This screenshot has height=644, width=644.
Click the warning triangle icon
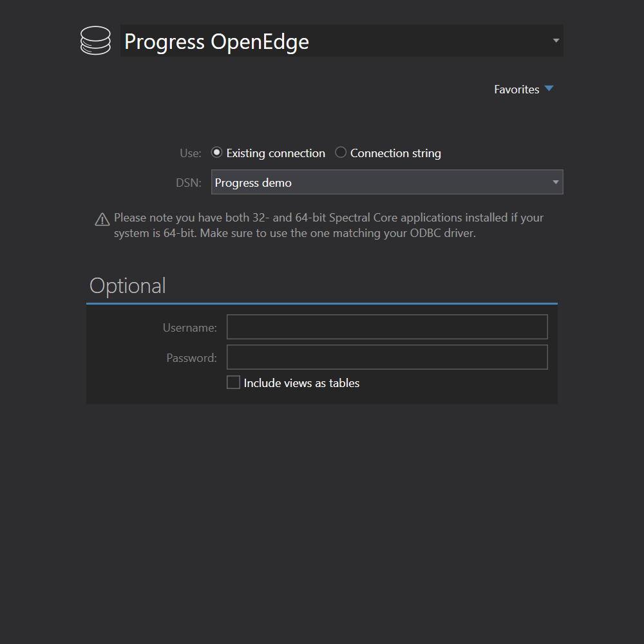102,220
